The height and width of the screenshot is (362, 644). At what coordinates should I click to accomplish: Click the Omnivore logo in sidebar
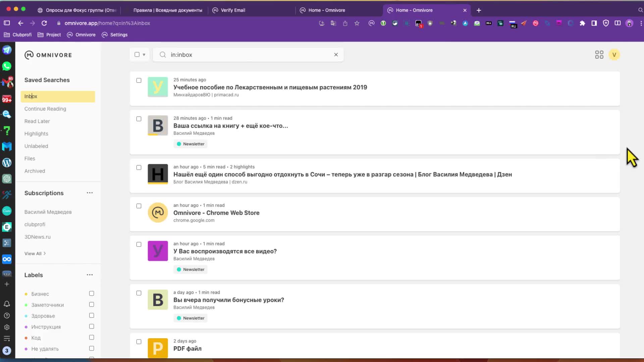[48, 55]
